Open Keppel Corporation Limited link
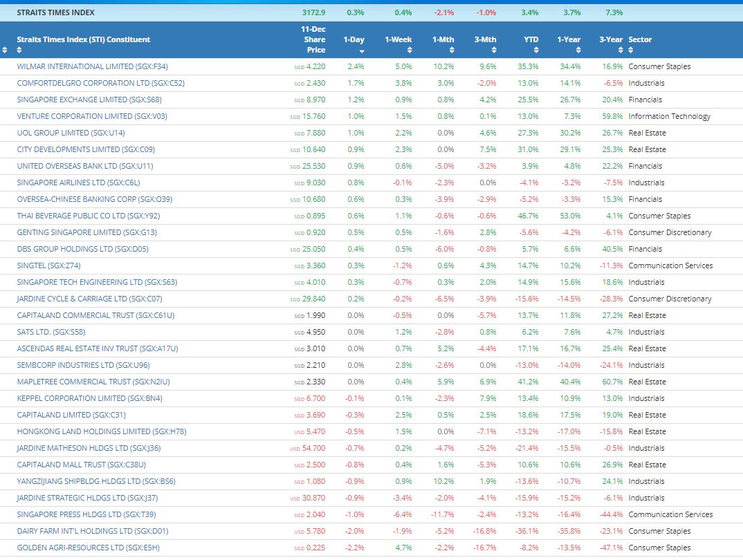Viewport: 743px width, 560px height. coord(89,398)
